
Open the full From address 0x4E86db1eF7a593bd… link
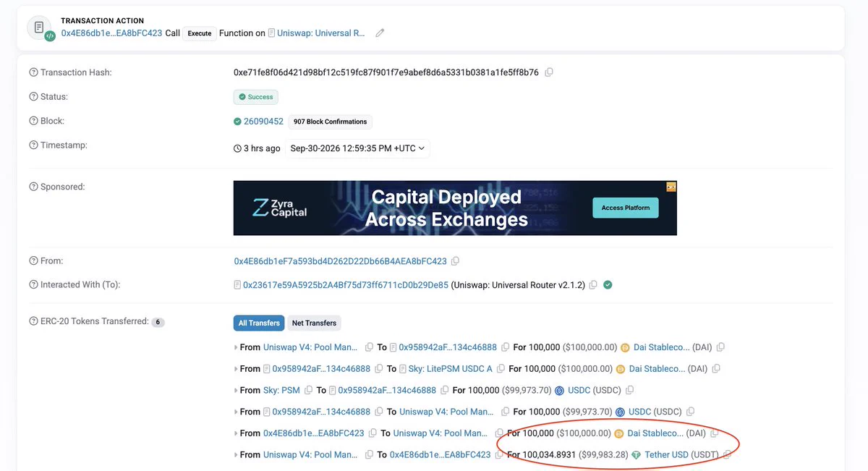(x=340, y=260)
